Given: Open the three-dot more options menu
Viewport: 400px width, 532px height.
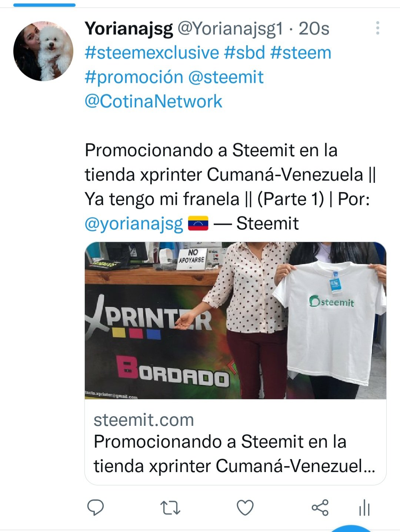Looking at the screenshot, I should pos(377,28).
